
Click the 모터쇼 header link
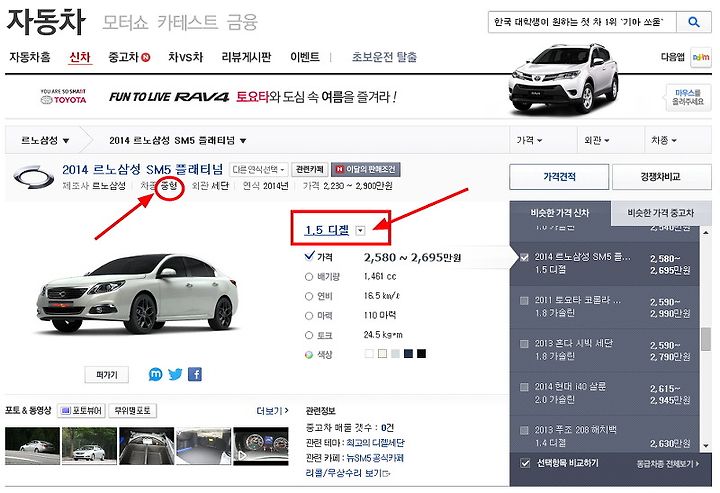pyautogui.click(x=125, y=22)
